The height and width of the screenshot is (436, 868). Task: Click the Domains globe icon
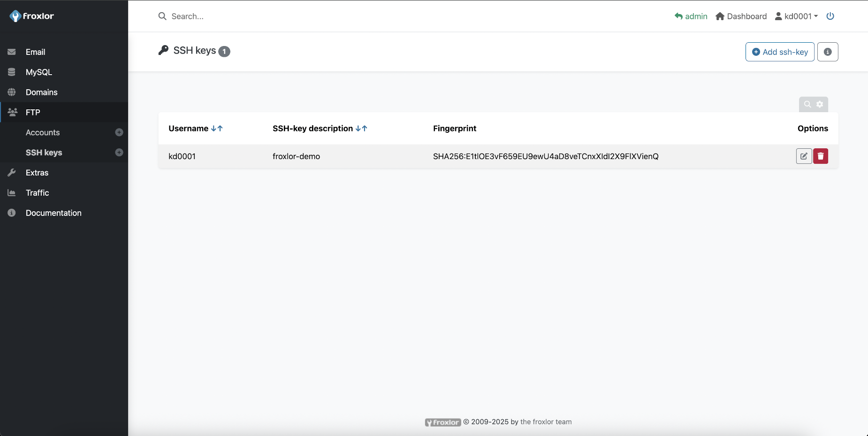pyautogui.click(x=12, y=92)
